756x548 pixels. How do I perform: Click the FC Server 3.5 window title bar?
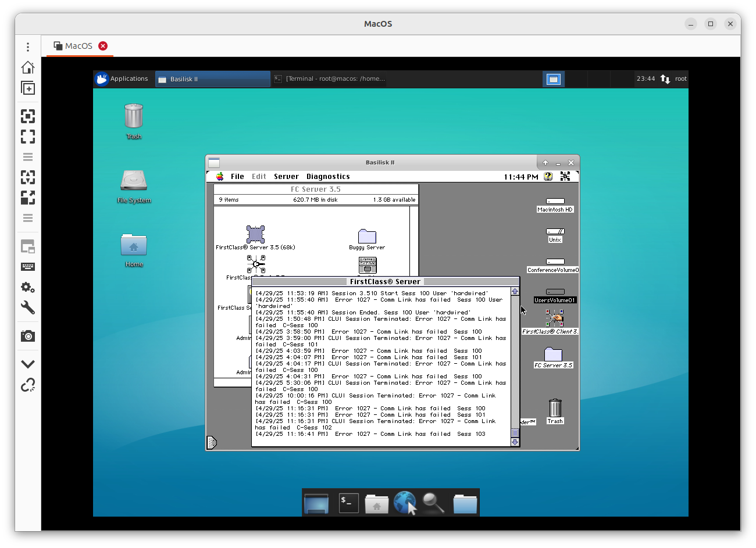click(x=316, y=189)
